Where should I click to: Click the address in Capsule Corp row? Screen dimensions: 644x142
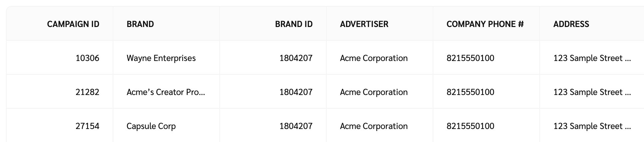point(592,126)
